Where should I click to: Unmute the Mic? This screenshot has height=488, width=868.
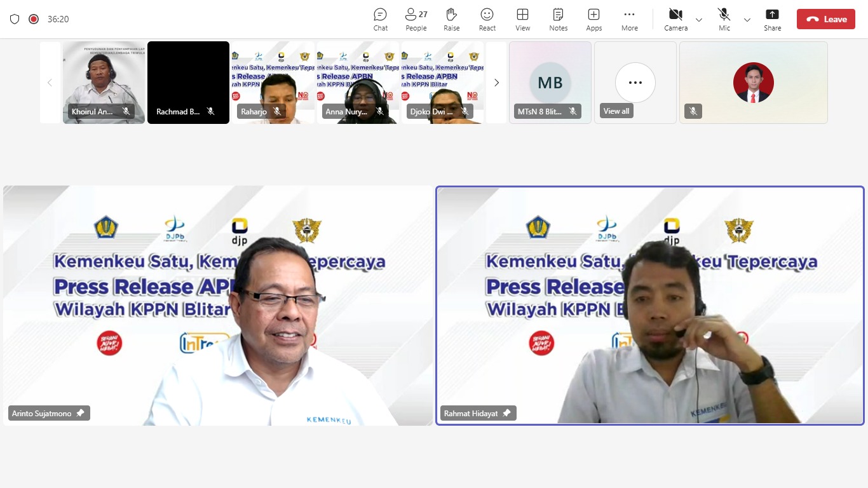(x=724, y=19)
